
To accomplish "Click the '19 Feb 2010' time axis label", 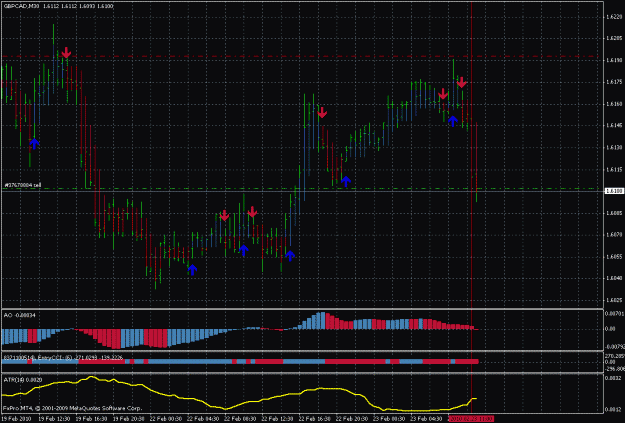I will pos(17,419).
